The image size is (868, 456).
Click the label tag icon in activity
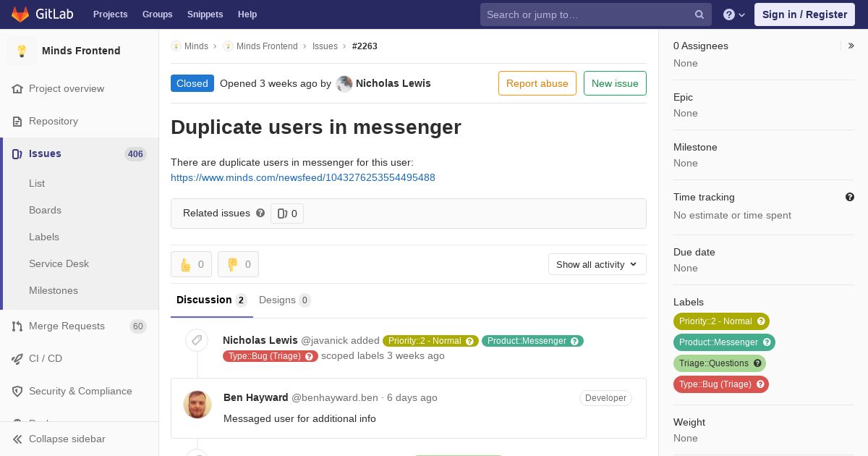pos(197,340)
